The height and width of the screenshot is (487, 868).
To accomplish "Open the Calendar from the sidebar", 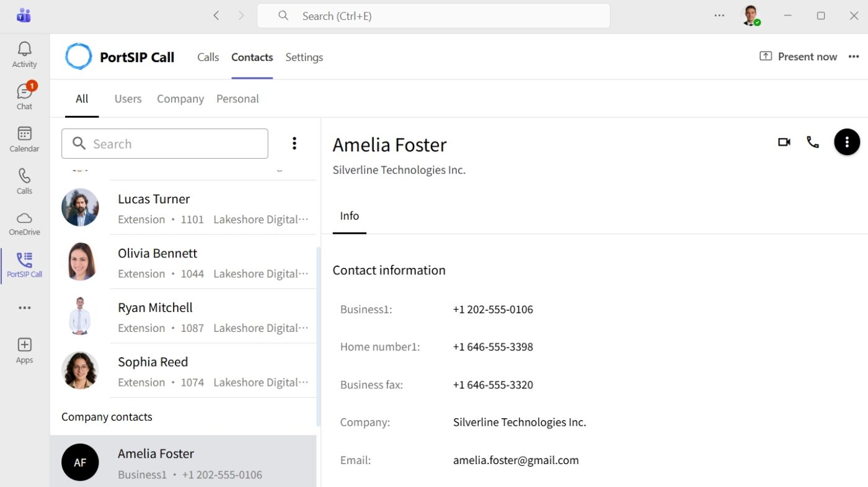I will pos(24,138).
